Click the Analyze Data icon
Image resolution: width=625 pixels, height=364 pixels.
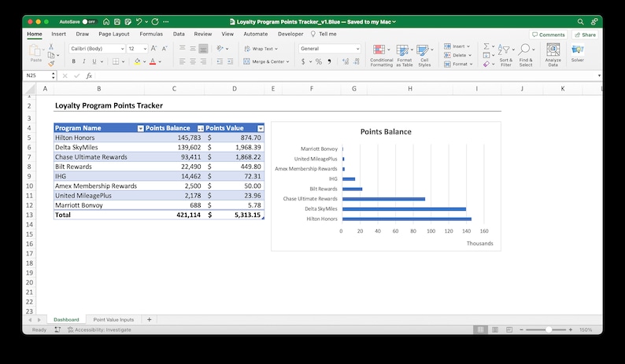(553, 50)
